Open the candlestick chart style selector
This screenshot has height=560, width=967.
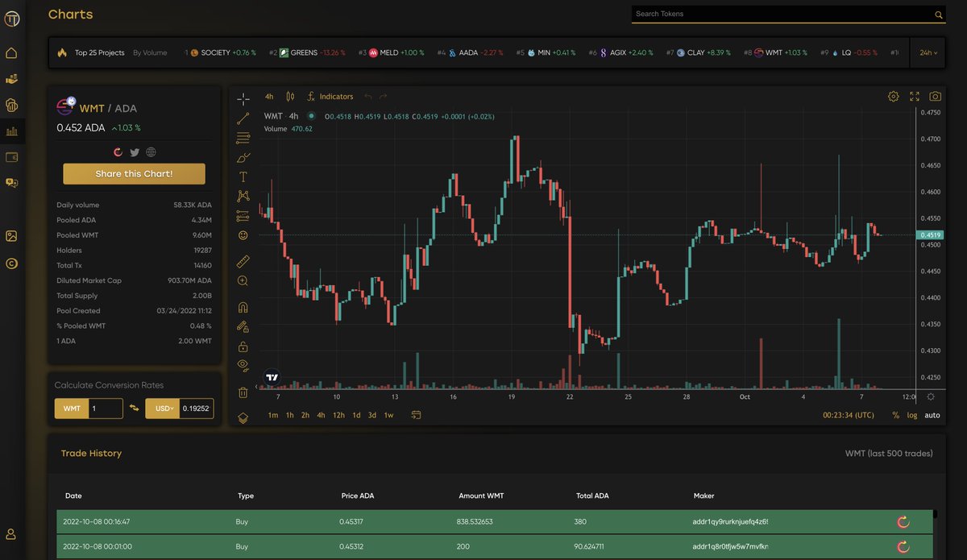point(291,96)
